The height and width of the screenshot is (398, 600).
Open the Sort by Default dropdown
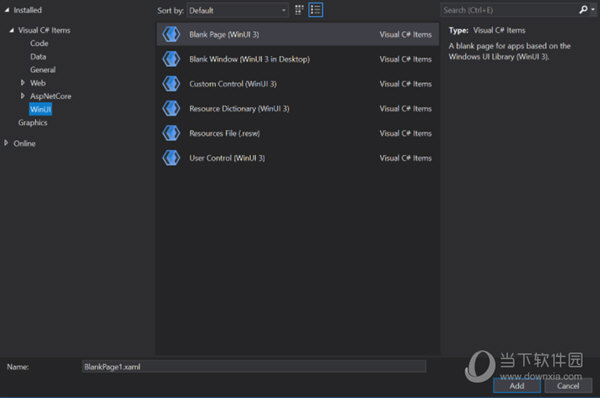point(238,10)
